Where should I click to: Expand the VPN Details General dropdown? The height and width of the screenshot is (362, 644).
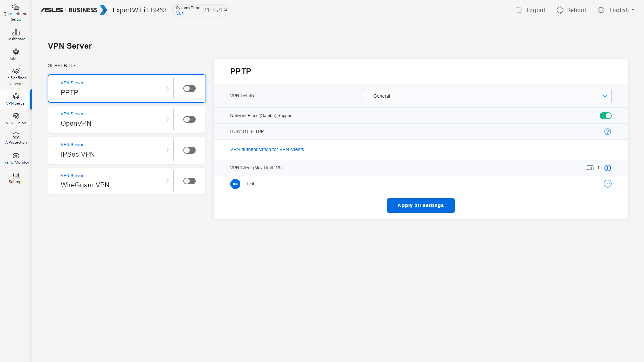click(487, 96)
